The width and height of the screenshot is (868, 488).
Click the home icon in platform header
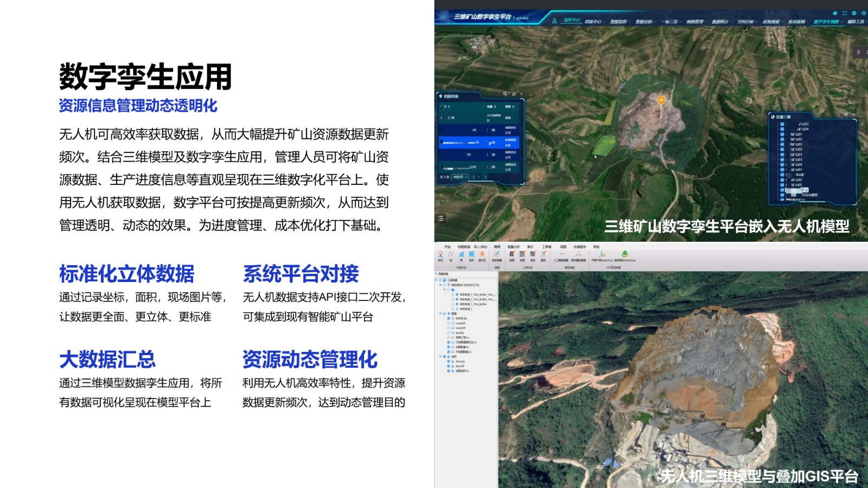[835, 13]
